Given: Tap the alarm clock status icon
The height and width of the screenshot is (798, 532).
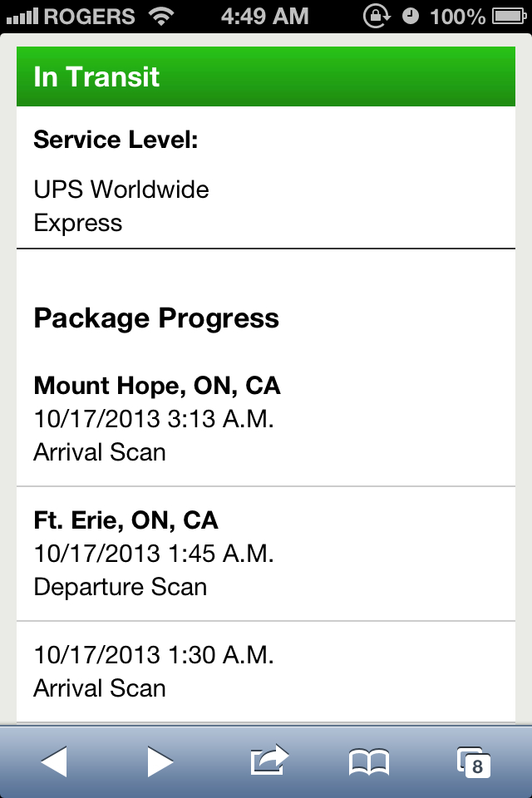Looking at the screenshot, I should [411, 17].
